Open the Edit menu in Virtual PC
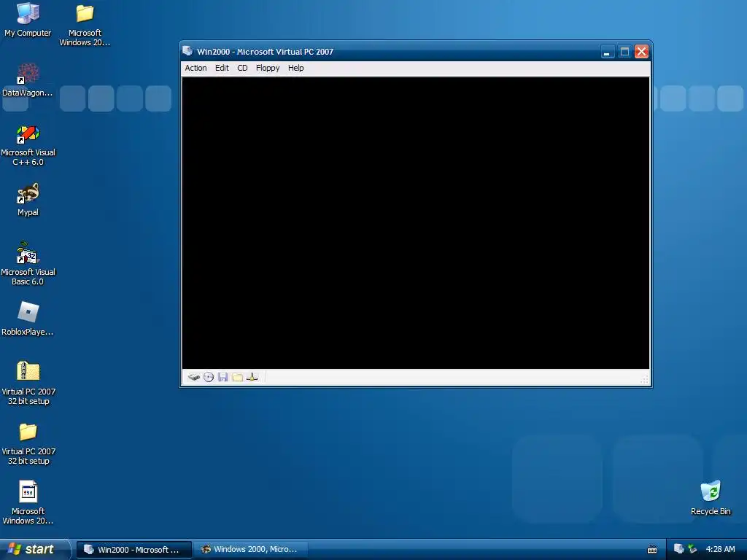 tap(222, 68)
